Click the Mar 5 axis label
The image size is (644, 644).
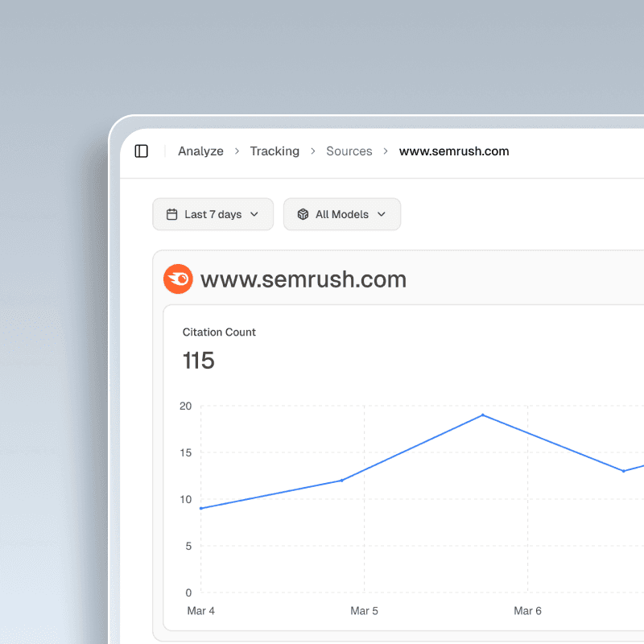[364, 611]
